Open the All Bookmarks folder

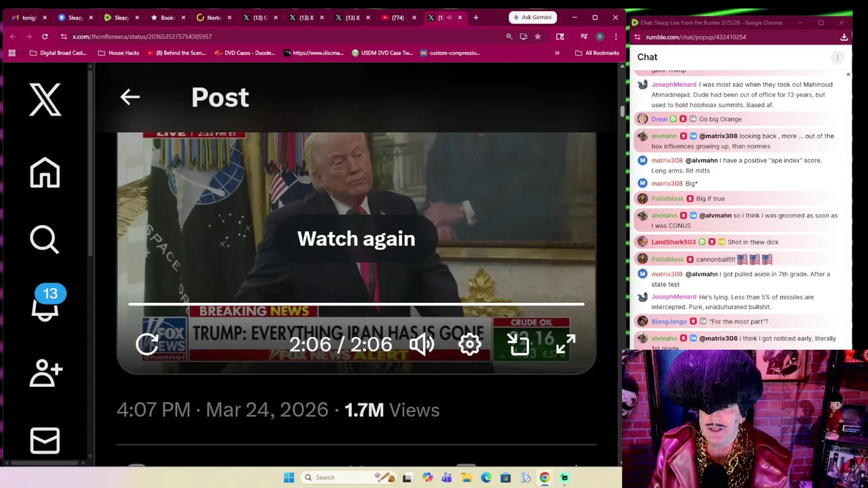click(x=597, y=53)
